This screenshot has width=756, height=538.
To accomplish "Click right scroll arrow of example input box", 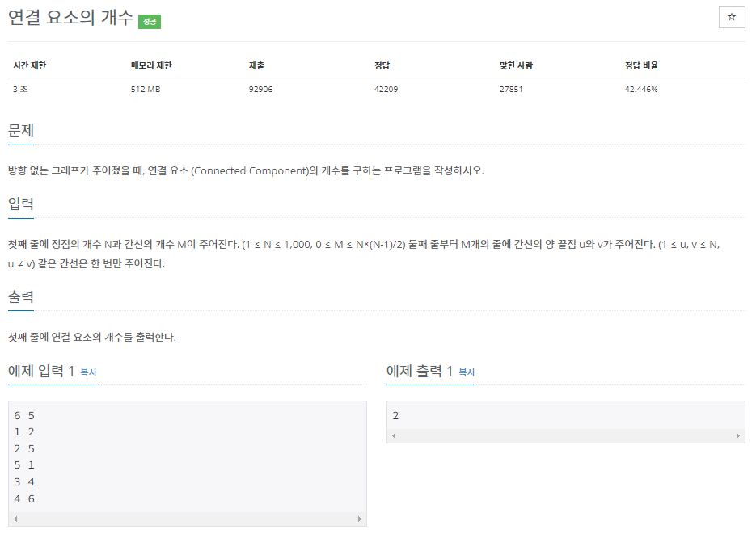I will tap(359, 519).
